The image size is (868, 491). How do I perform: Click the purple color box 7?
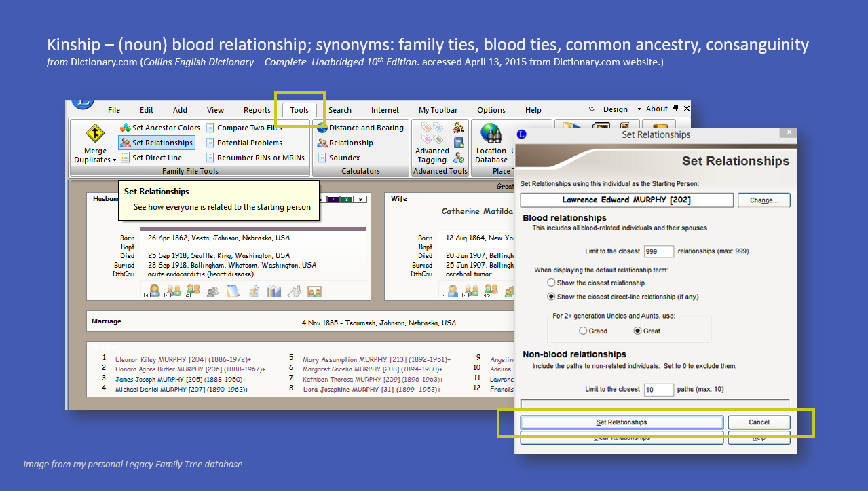333,199
